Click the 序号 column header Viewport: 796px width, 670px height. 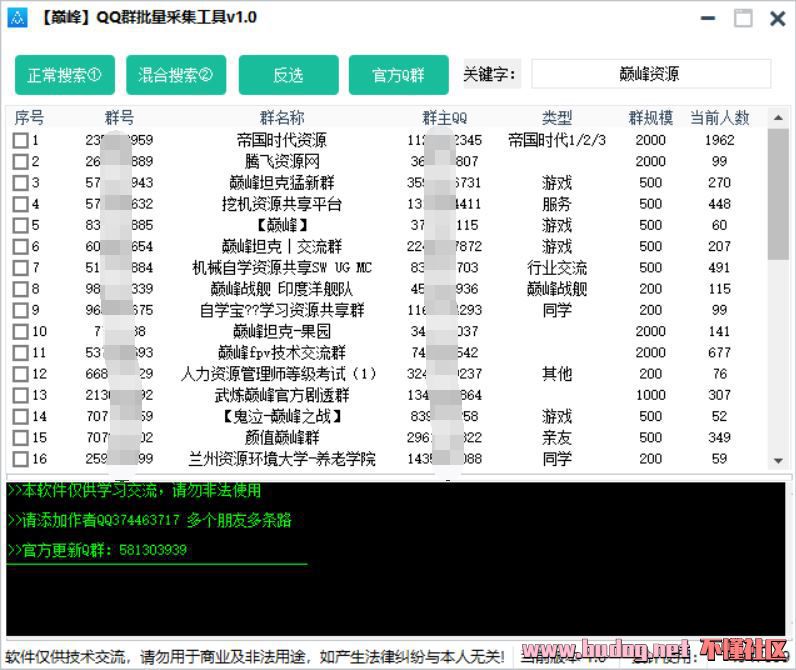click(29, 118)
